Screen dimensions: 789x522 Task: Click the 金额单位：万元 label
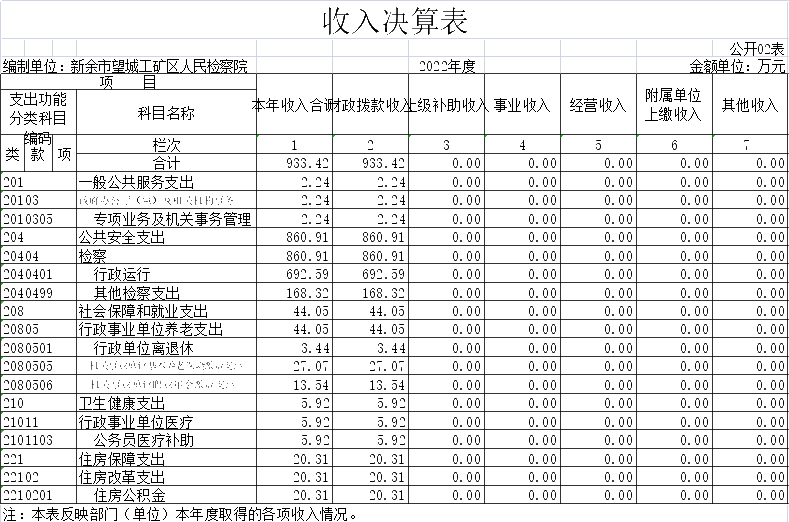click(x=737, y=66)
